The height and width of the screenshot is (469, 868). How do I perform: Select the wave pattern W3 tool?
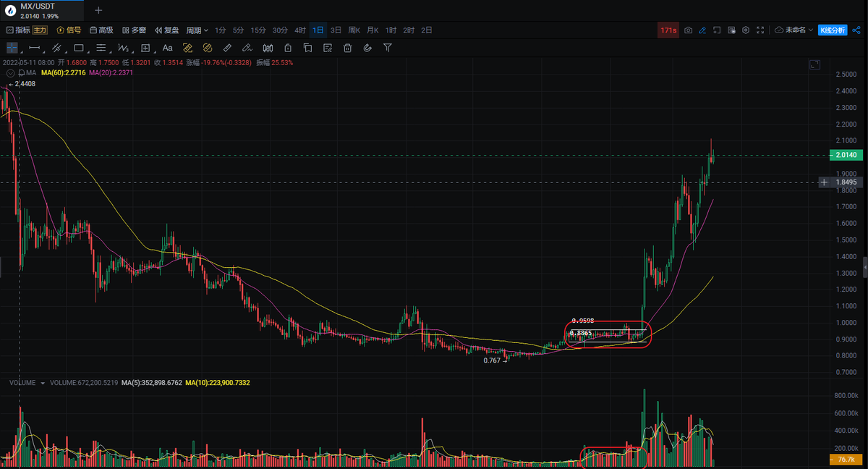[x=123, y=48]
